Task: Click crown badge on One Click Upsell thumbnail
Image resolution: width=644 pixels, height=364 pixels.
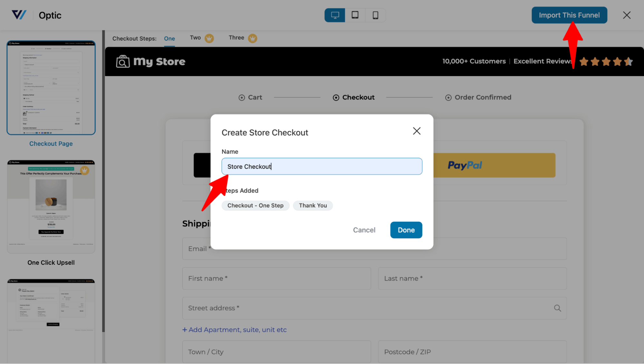Action: pos(85,170)
